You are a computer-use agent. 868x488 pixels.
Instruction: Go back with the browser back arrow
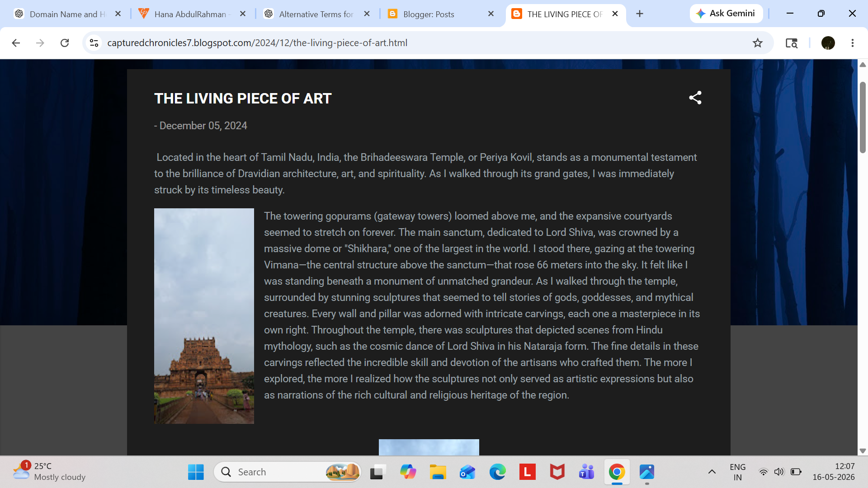pyautogui.click(x=16, y=43)
